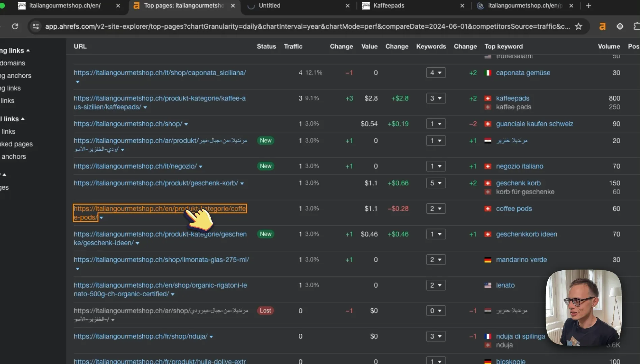Click the 'New' status badge on negozio row
The image size is (640, 364).
(265, 166)
